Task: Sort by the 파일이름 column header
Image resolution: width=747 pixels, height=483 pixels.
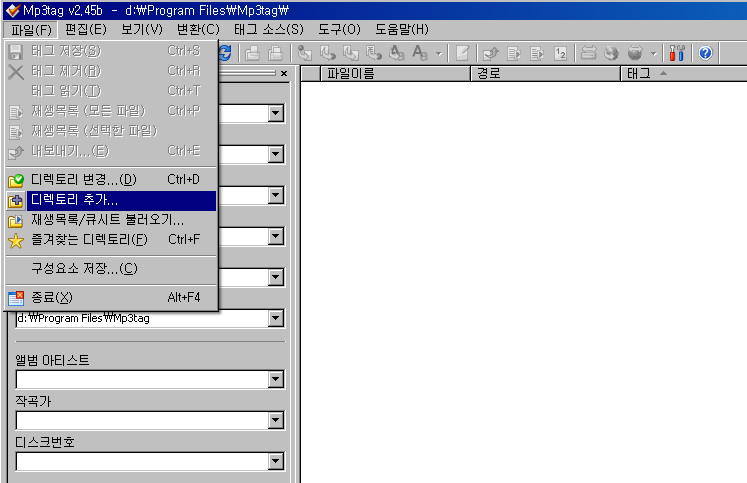Action: [x=395, y=74]
